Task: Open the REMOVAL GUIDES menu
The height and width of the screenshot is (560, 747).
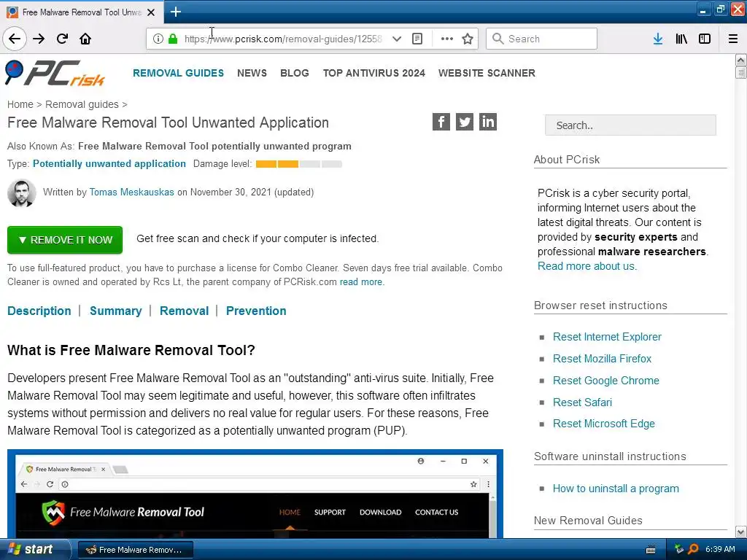Action: click(x=178, y=73)
